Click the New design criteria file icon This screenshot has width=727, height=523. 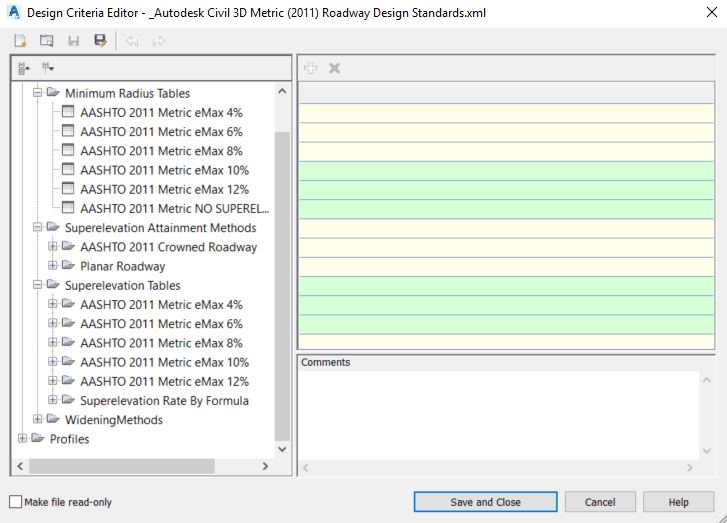click(20, 41)
